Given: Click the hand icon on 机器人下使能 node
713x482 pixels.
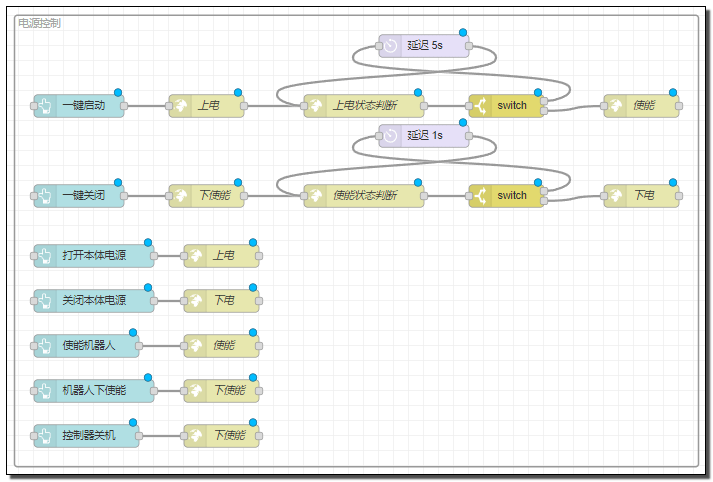Looking at the screenshot, I should click(45, 391).
